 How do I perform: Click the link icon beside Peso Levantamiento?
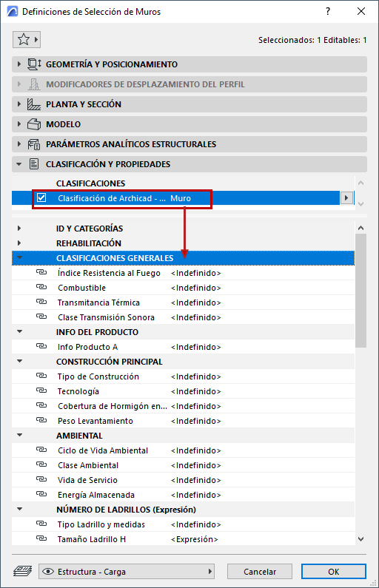pos(41,420)
